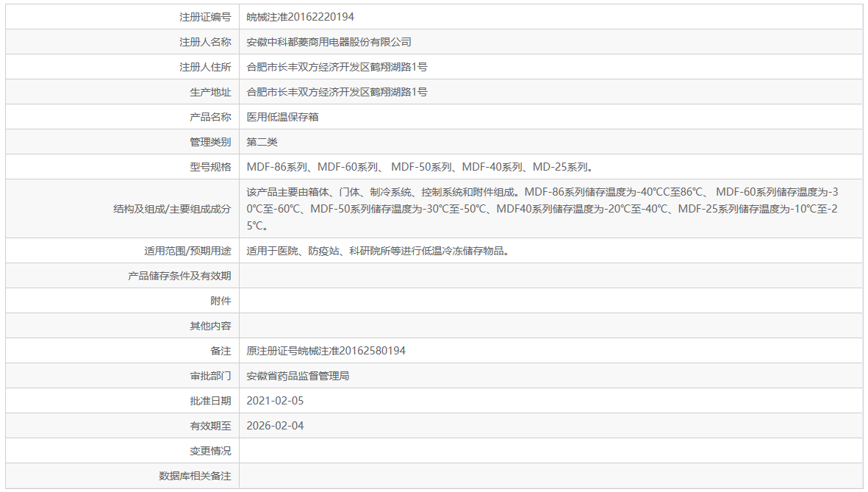This screenshot has height=492, width=868.
Task: Click approval date 2021-02-05
Action: [x=275, y=401]
